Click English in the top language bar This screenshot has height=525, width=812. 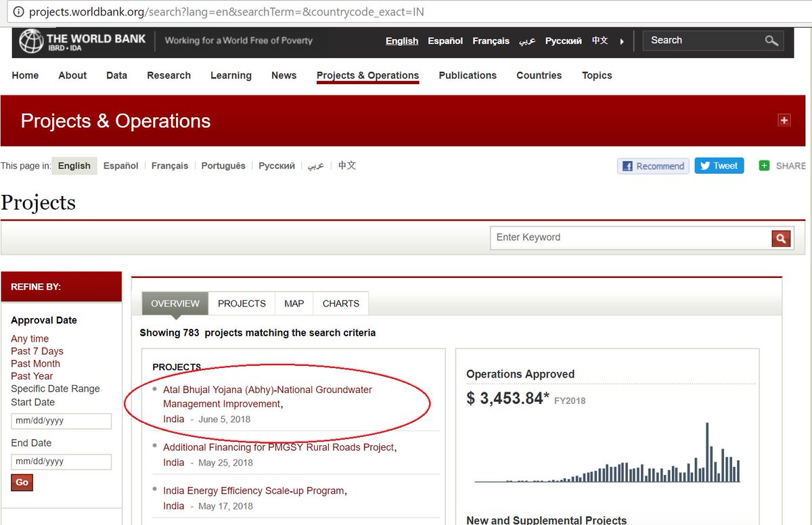click(x=402, y=41)
